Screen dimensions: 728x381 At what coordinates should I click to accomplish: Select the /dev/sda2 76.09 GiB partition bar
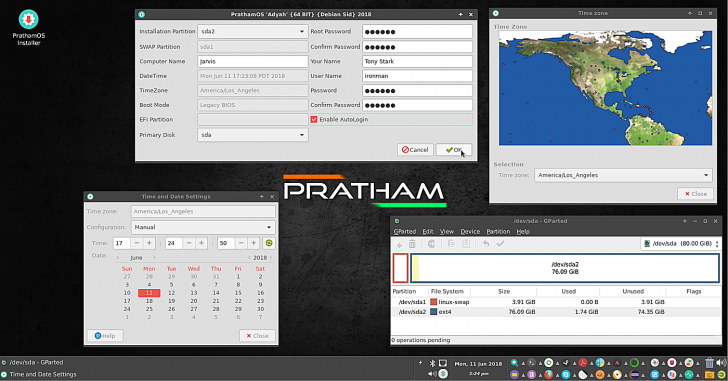click(565, 268)
